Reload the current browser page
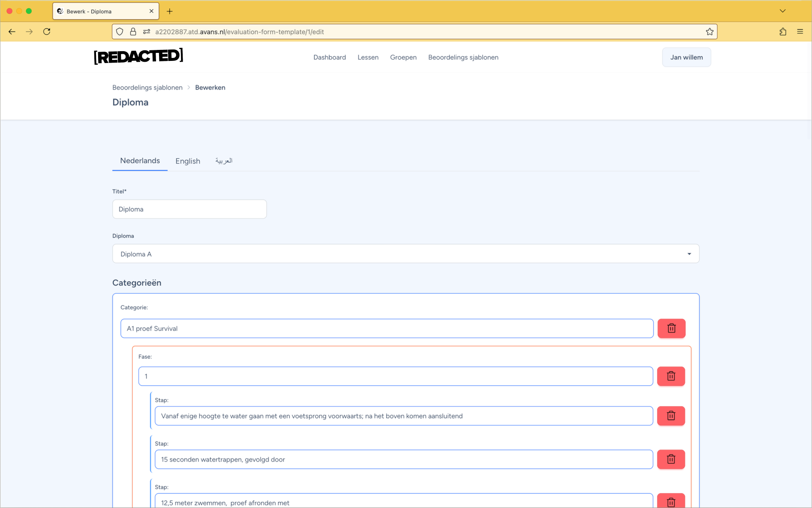 coord(47,32)
